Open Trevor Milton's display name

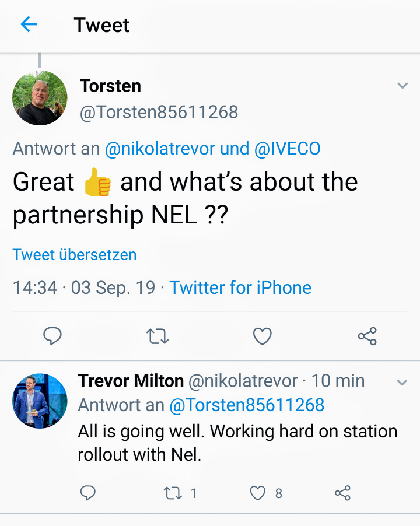(131, 381)
